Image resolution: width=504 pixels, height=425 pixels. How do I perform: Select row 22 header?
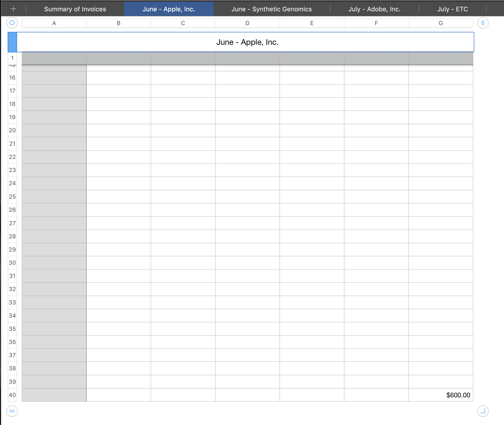coord(12,157)
